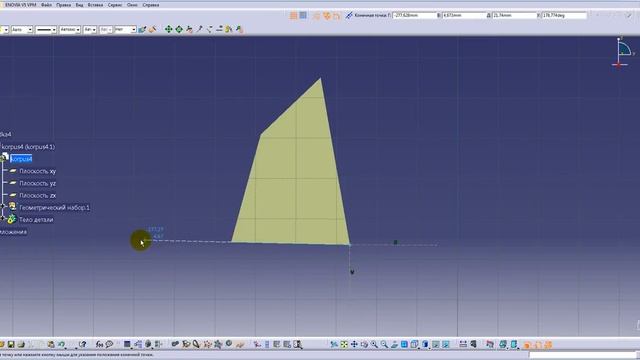Open the Автоно dropdown

click(x=69, y=29)
